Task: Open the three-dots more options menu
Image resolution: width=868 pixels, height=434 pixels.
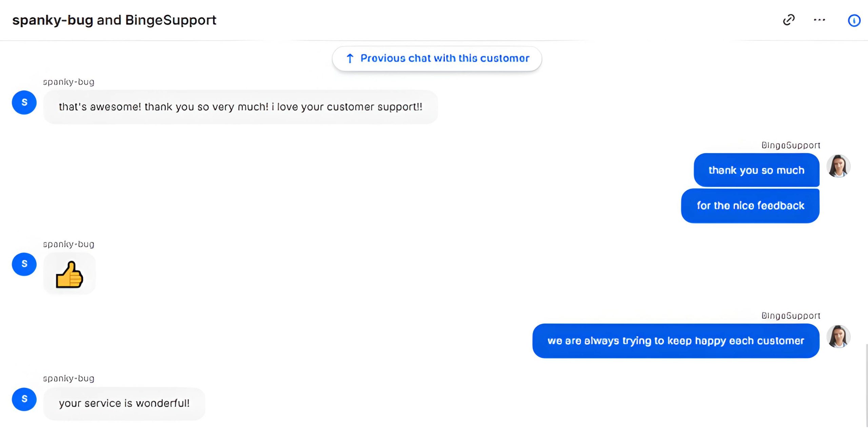Action: (819, 20)
